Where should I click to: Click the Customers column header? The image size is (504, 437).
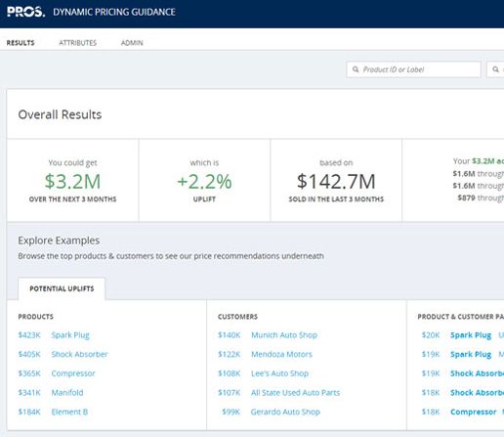pos(237,317)
